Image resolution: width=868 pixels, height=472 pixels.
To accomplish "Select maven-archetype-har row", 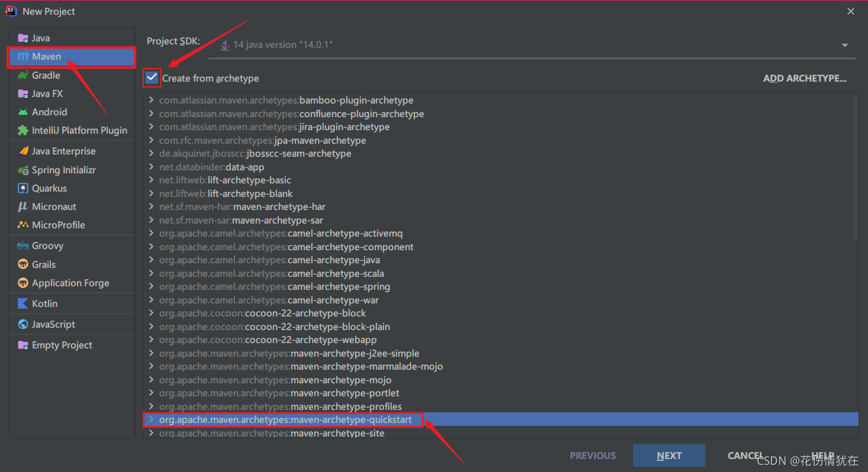I will (501, 207).
